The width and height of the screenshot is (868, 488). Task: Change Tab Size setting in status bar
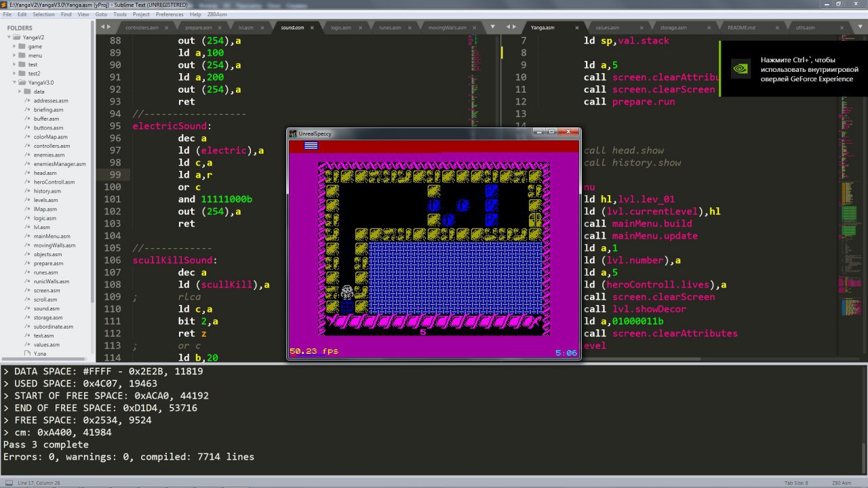pos(795,483)
